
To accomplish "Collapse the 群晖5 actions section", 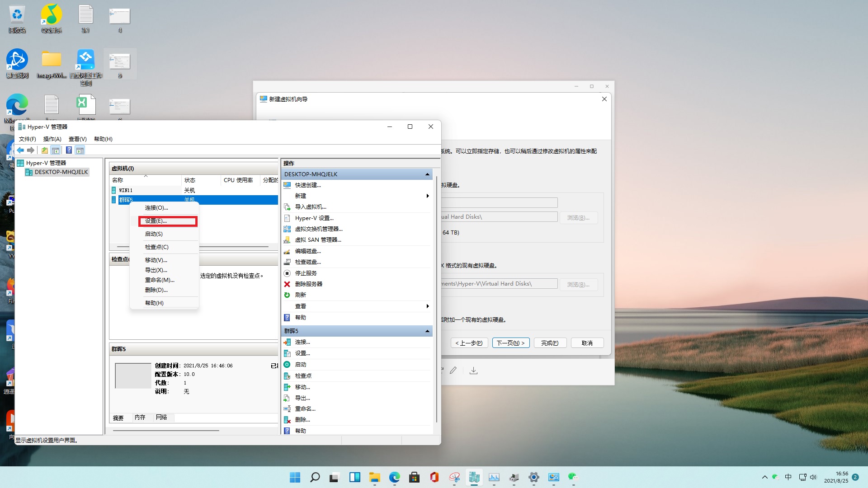I will [427, 331].
